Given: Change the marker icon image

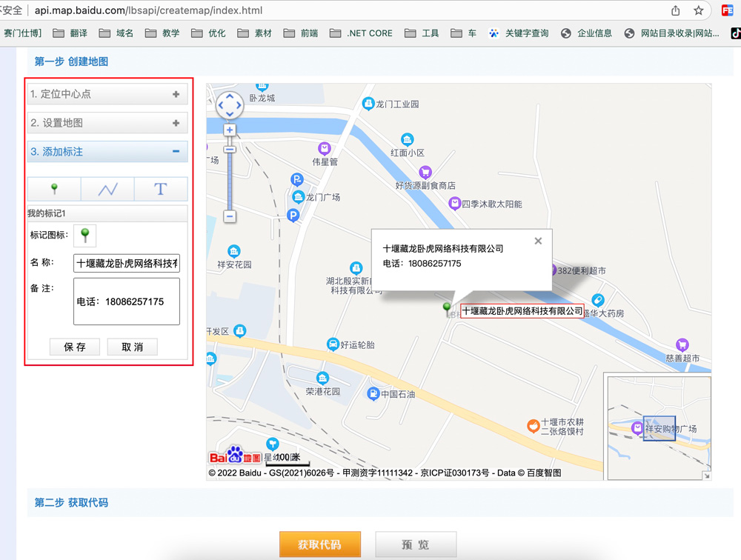Looking at the screenshot, I should point(85,236).
